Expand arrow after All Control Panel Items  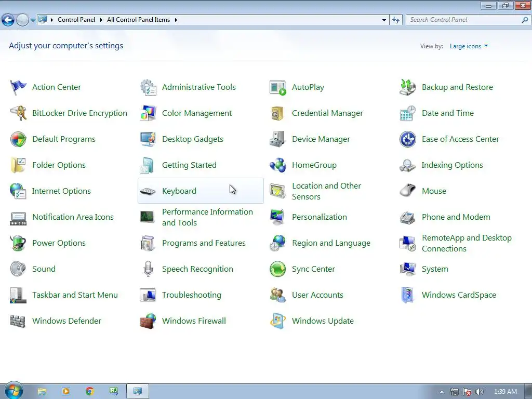click(176, 20)
